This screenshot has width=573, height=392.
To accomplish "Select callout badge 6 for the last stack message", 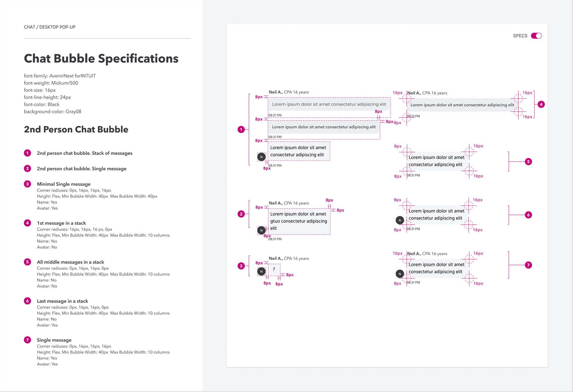I will point(528,215).
